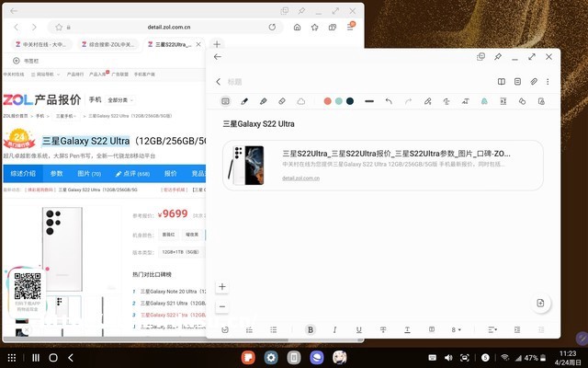Click the attachment paperclip icon
The width and height of the screenshot is (588, 368).
[x=534, y=82]
